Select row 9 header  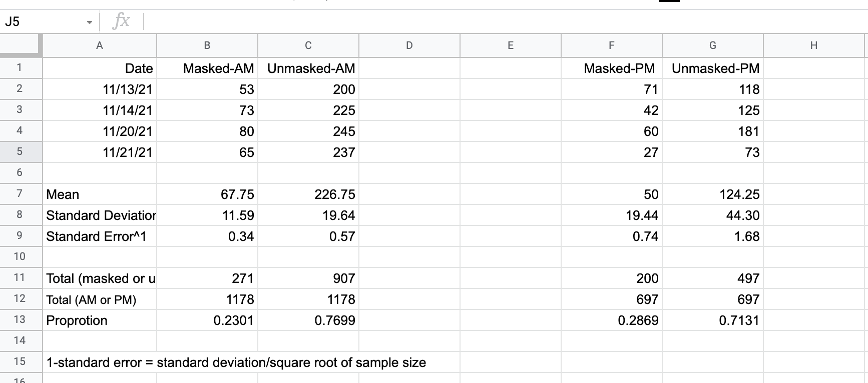(20, 236)
